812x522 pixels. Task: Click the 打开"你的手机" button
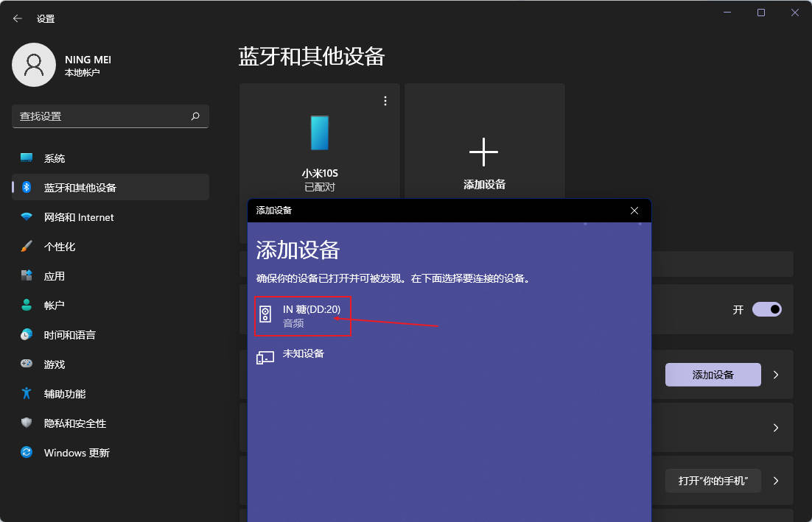(713, 481)
